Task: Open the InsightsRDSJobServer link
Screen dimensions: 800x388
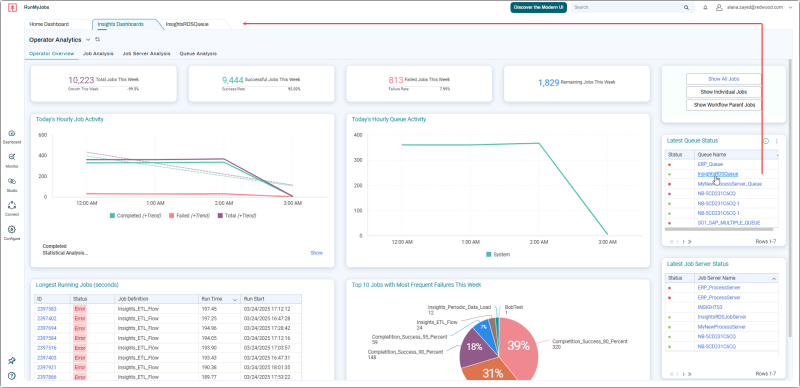Action: 721,317
